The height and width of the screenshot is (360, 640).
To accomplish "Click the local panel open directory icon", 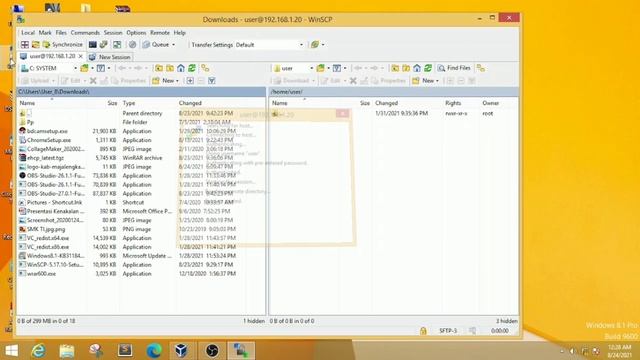I will (x=84, y=68).
